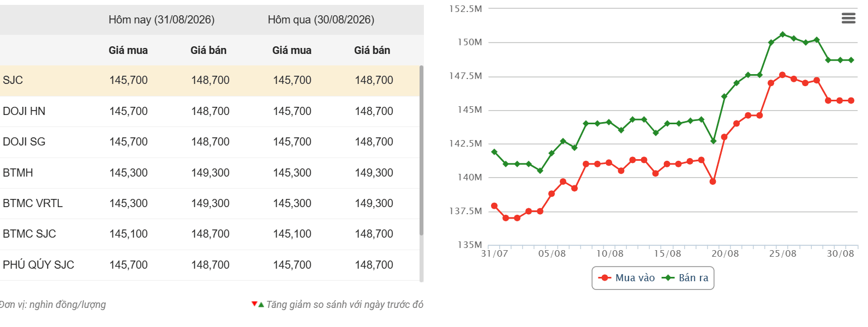
Task: Click Giá mua header under Hôm nay
Action: (128, 50)
